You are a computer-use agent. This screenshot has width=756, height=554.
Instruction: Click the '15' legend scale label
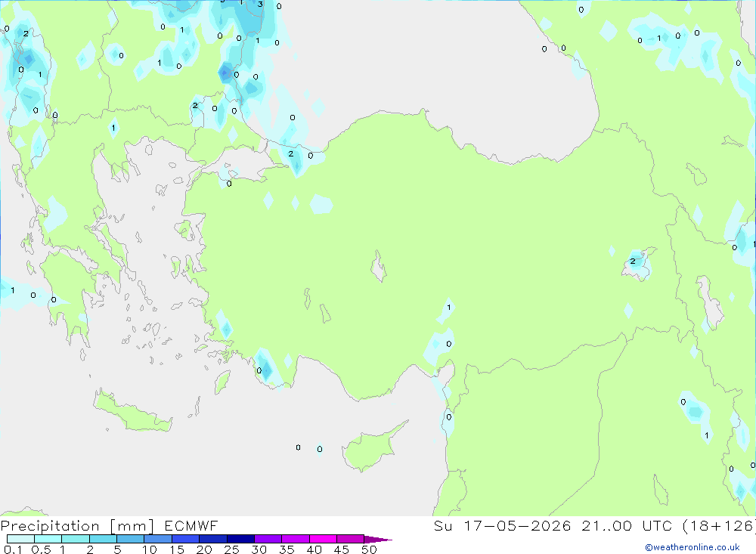coord(177,549)
